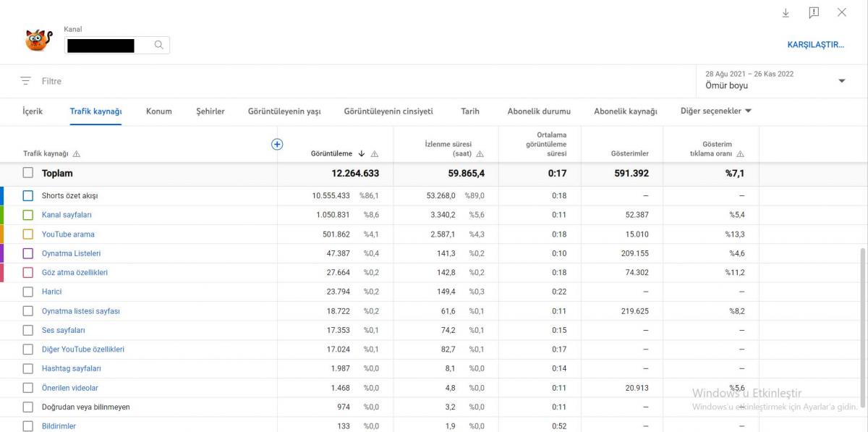Image resolution: width=868 pixels, height=432 pixels.
Task: Check Doğrudan veya bilinmeyen checkbox
Action: click(x=27, y=407)
